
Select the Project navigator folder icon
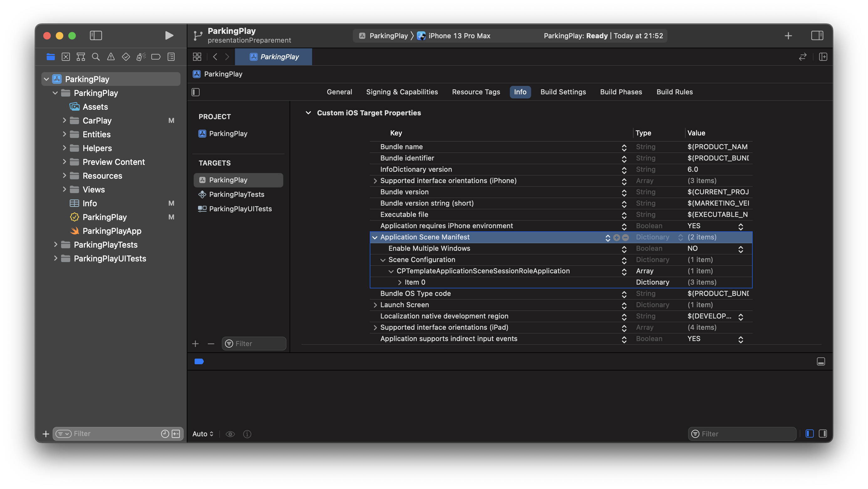pyautogui.click(x=51, y=57)
